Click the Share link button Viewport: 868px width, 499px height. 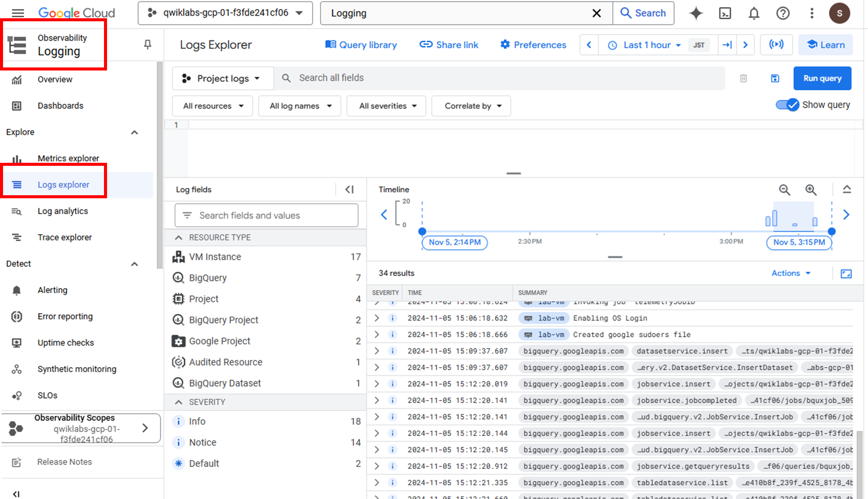pyautogui.click(x=449, y=45)
